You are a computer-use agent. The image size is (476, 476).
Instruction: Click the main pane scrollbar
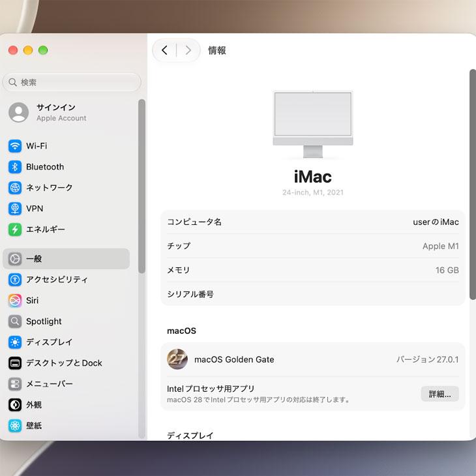473,185
